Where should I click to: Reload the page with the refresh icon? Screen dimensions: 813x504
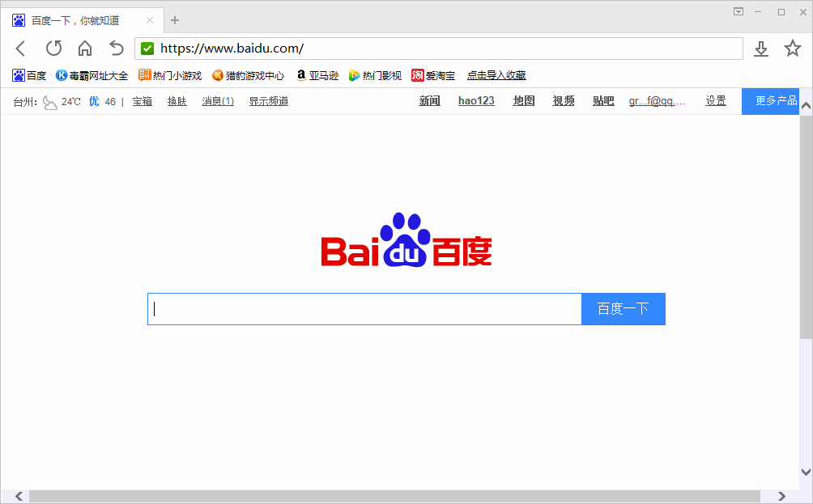[53, 49]
